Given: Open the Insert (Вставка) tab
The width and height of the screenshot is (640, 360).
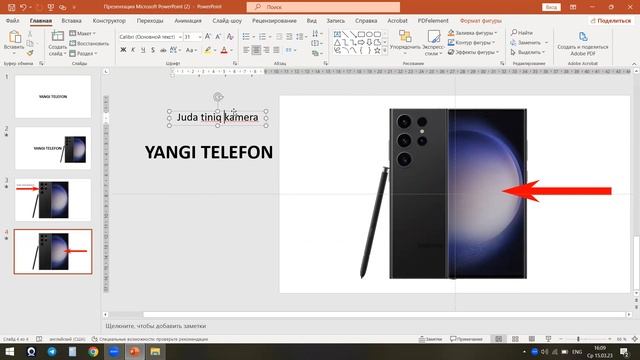Looking at the screenshot, I should 71,20.
